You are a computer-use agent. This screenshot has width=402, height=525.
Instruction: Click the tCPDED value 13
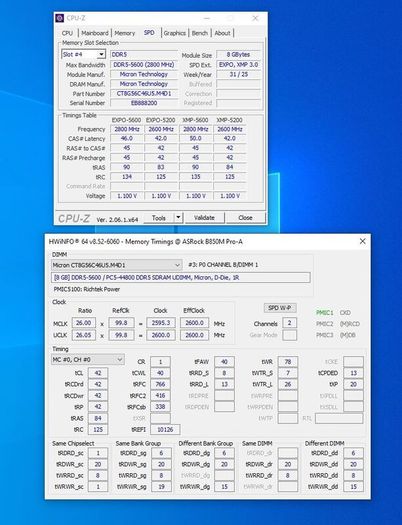[x=353, y=373]
